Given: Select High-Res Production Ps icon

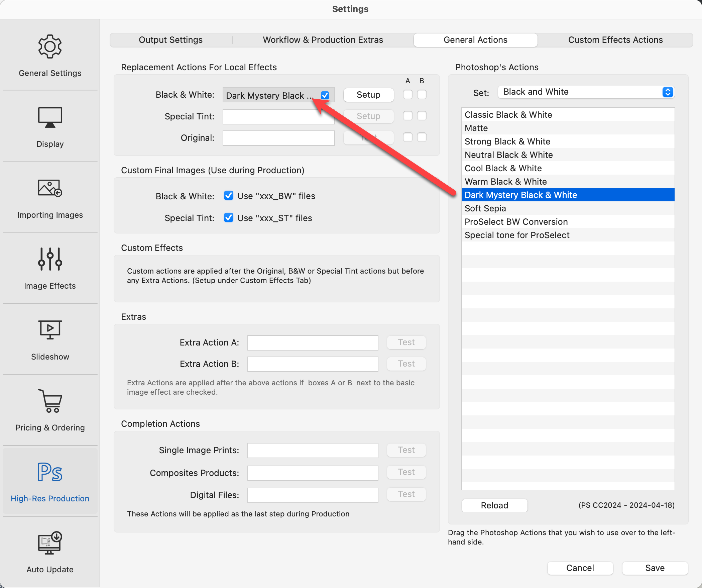Looking at the screenshot, I should 50,472.
